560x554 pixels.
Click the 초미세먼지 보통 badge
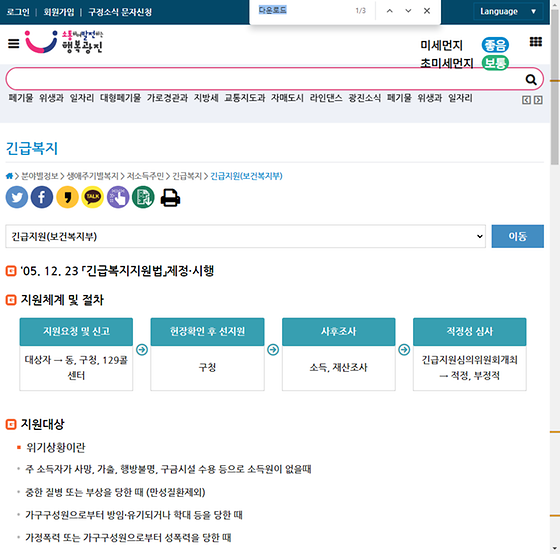(x=495, y=63)
